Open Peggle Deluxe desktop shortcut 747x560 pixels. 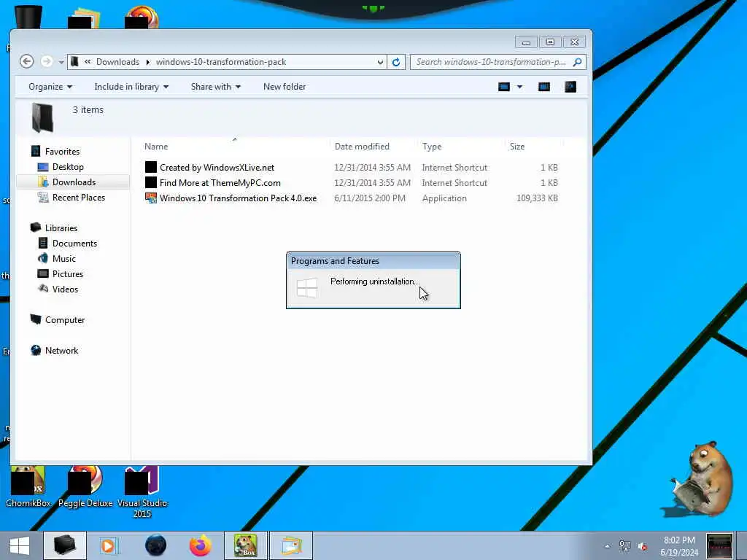(85, 488)
